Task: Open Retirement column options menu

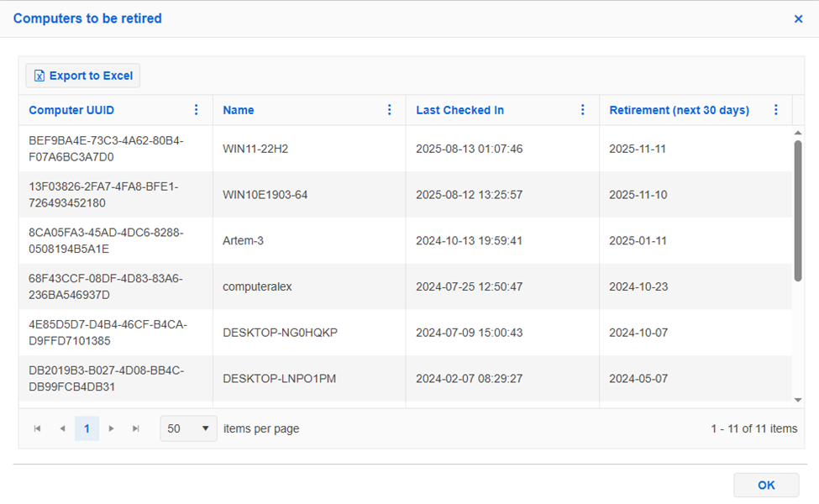Action: [x=776, y=110]
